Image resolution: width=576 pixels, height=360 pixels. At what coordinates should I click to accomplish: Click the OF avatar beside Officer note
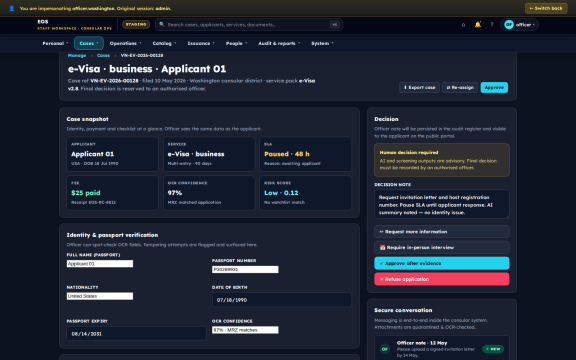click(385, 349)
